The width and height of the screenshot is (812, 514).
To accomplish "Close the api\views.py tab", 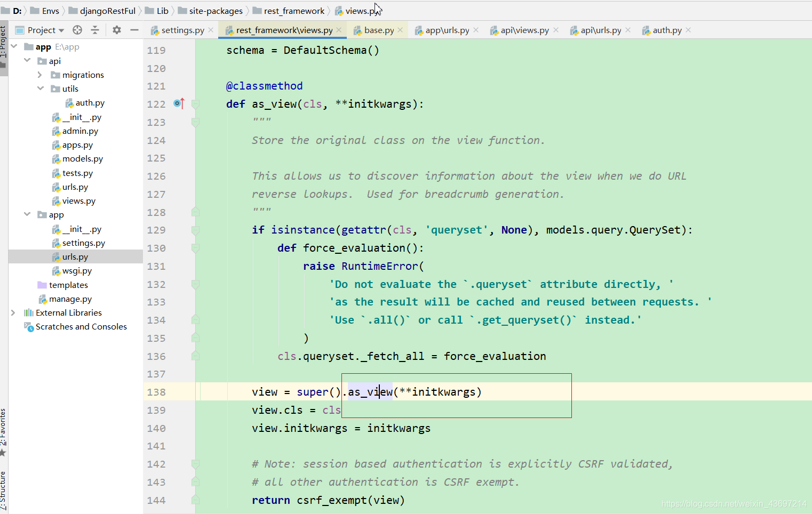I will tap(556, 30).
